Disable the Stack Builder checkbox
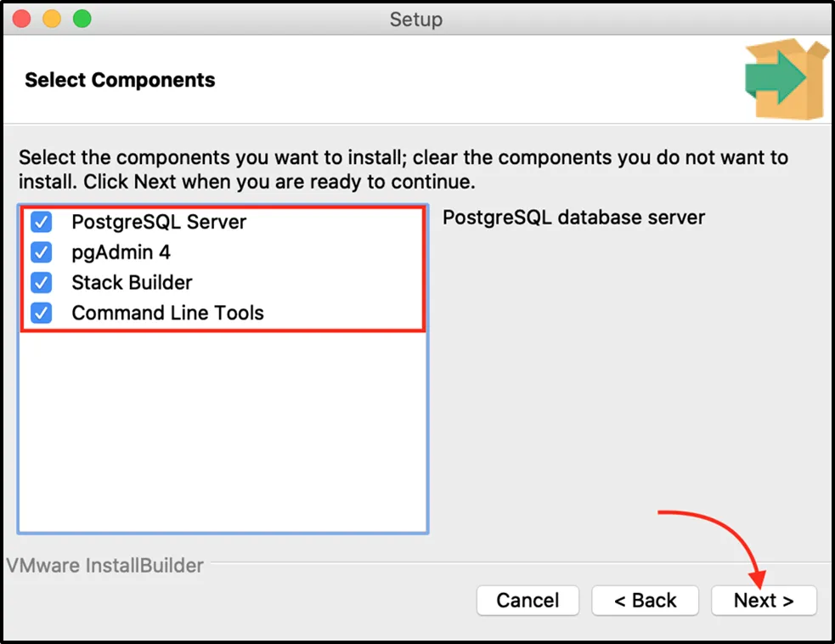The width and height of the screenshot is (835, 644). [x=42, y=283]
